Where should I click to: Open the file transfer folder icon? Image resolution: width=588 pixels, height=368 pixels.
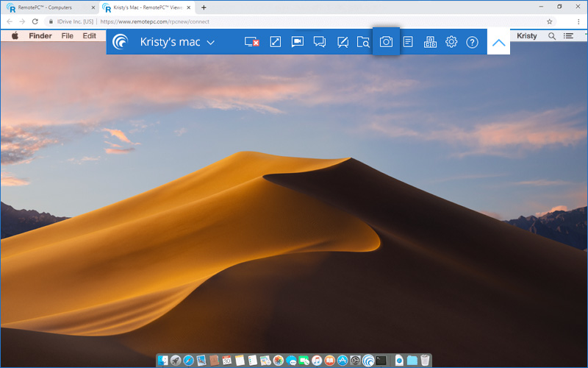363,42
